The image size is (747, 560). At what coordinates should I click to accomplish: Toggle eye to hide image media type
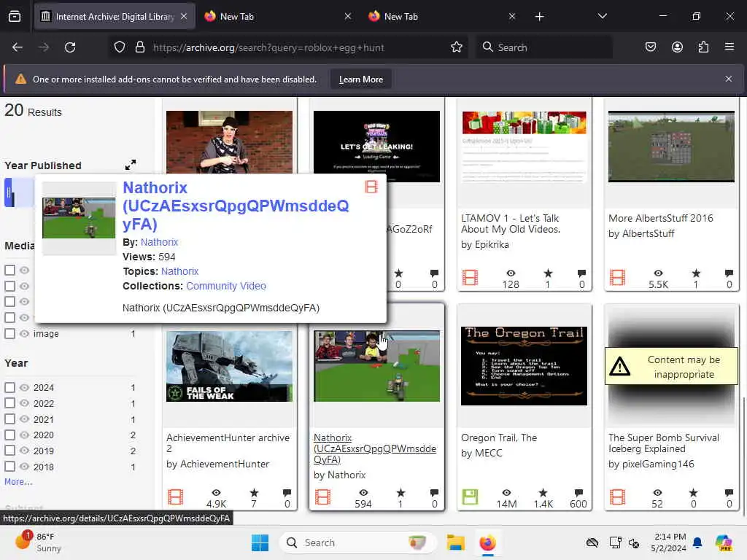pyautogui.click(x=24, y=333)
